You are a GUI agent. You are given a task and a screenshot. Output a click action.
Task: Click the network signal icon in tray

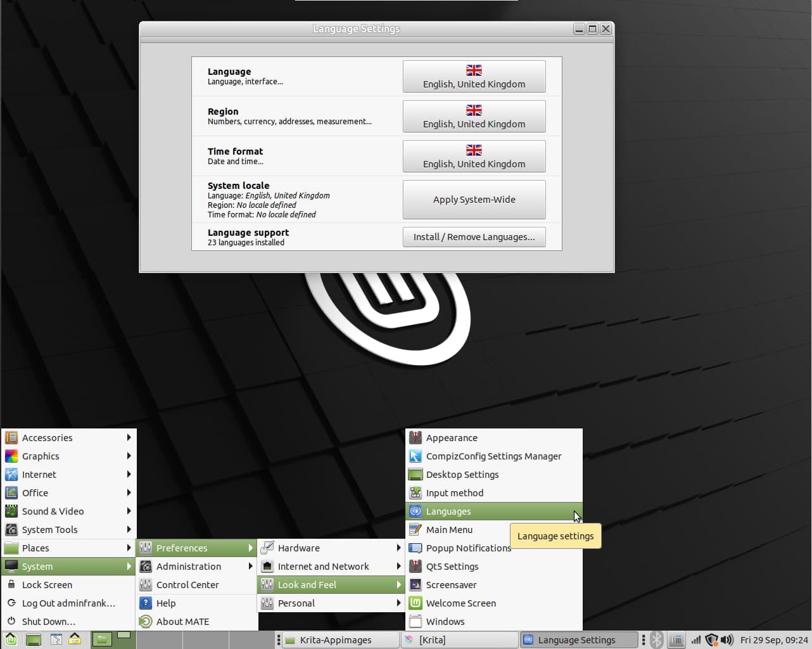click(x=696, y=639)
